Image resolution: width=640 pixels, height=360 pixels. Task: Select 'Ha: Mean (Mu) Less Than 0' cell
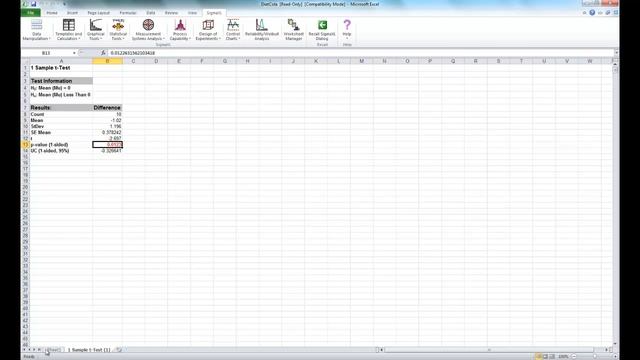(61, 95)
